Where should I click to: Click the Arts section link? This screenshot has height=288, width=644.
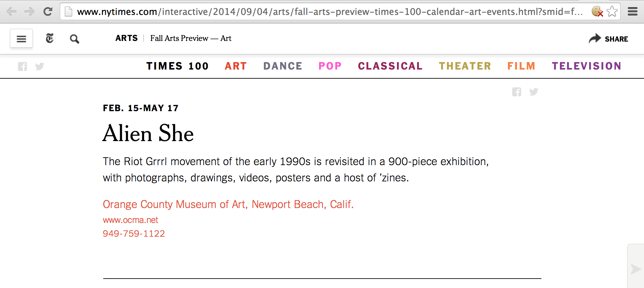[x=127, y=38]
